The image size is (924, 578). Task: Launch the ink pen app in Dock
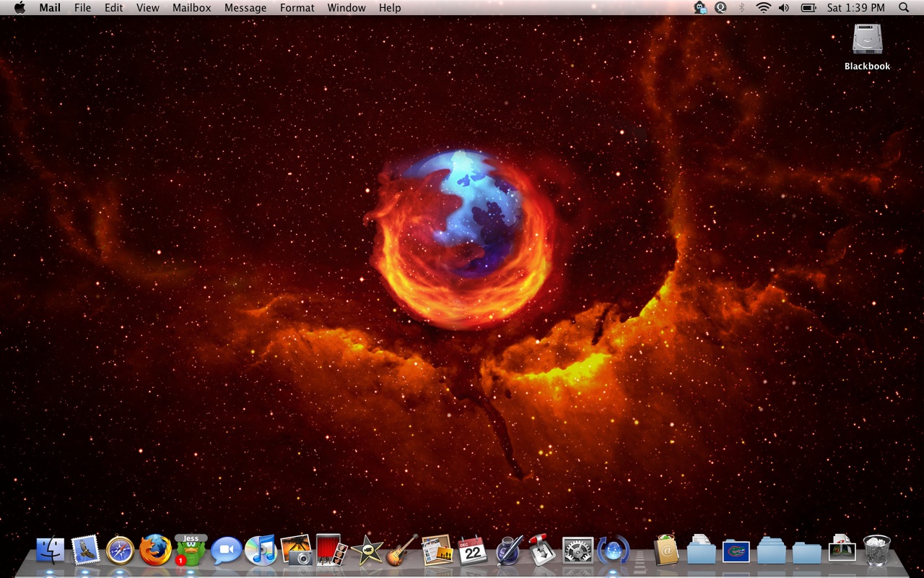[x=508, y=550]
